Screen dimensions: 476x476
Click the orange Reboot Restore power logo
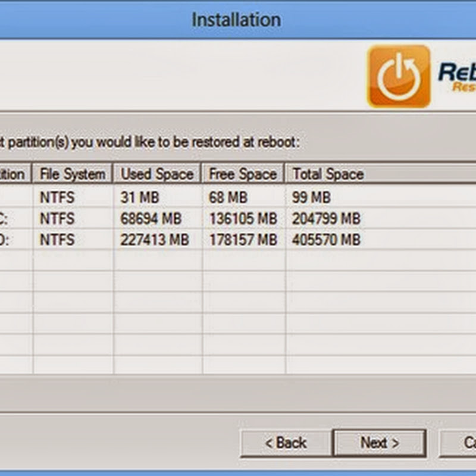click(x=399, y=76)
